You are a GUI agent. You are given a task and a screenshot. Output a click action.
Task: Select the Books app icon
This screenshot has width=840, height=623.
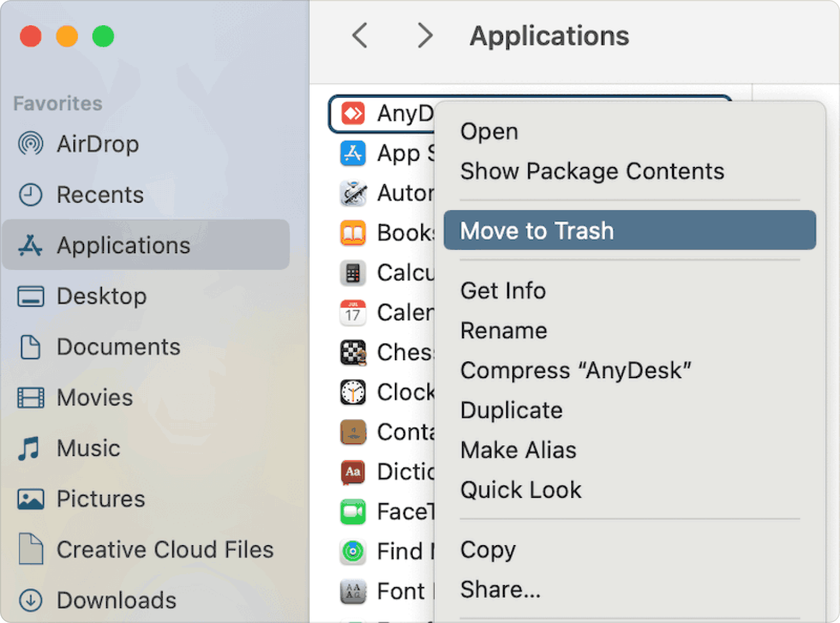353,233
